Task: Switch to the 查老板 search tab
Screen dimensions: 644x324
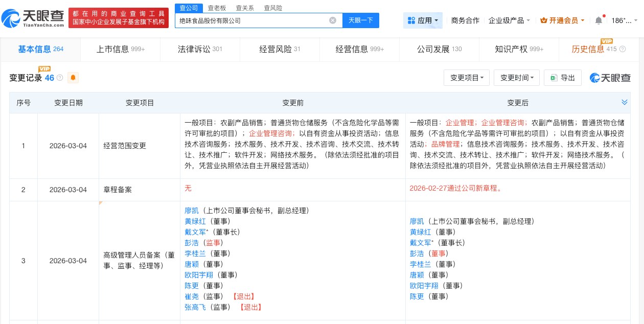Action: (x=217, y=8)
